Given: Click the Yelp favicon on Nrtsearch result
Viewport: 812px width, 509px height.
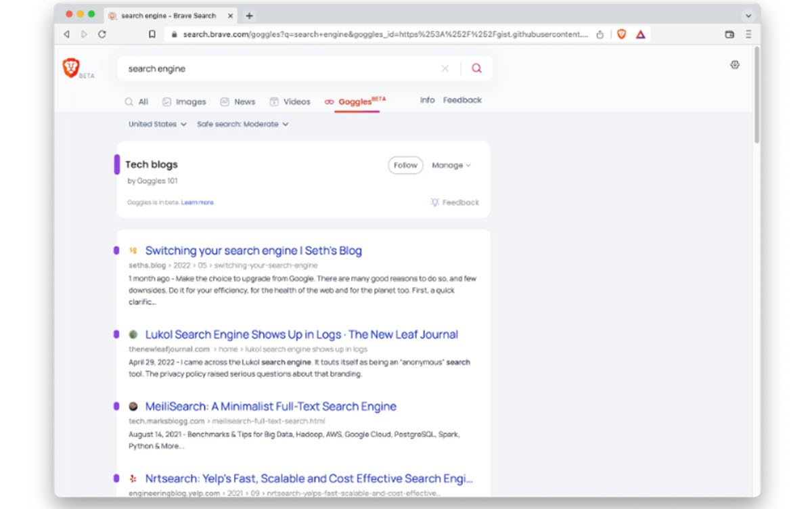Looking at the screenshot, I should click(x=133, y=479).
